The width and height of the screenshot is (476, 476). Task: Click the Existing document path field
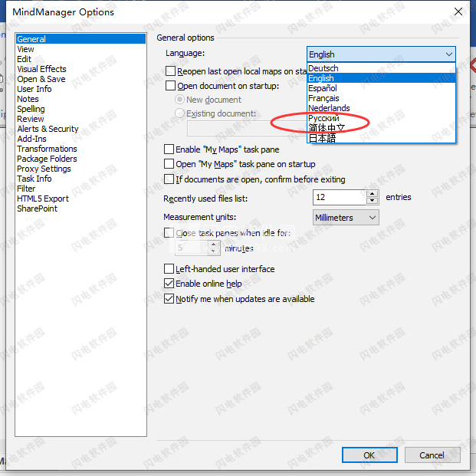[x=247, y=129]
